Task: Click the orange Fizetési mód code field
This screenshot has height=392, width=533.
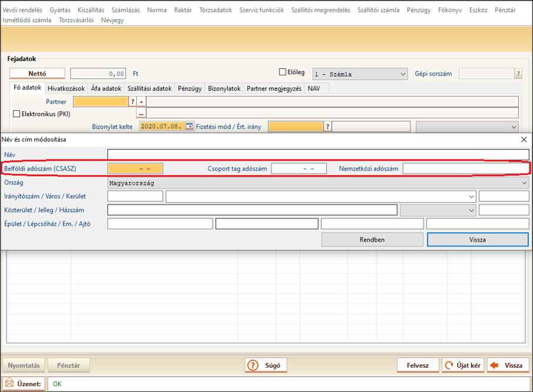Action: tap(295, 127)
